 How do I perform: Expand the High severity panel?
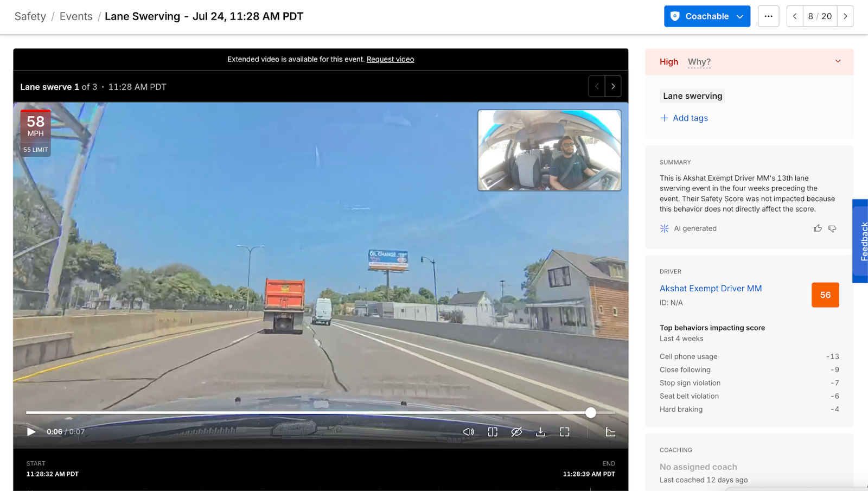(x=838, y=61)
